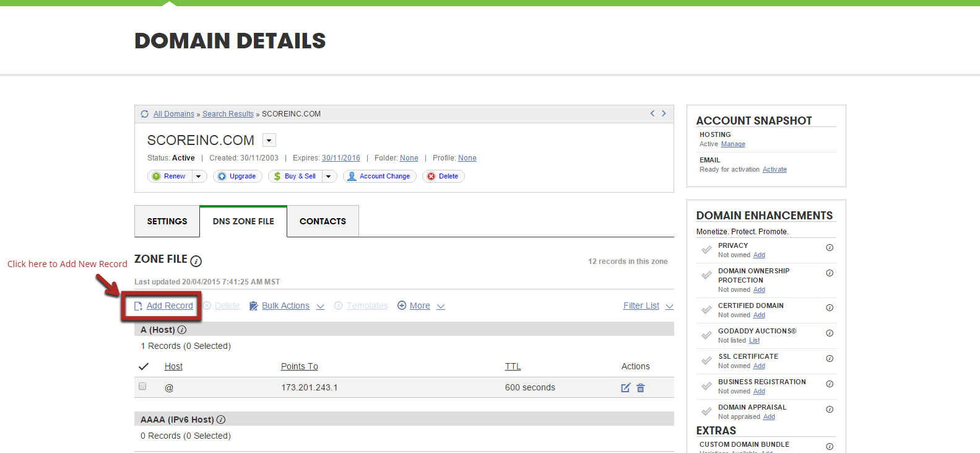Expand the Bulk Actions menu
Image resolution: width=980 pixels, height=453 pixels.
point(320,306)
